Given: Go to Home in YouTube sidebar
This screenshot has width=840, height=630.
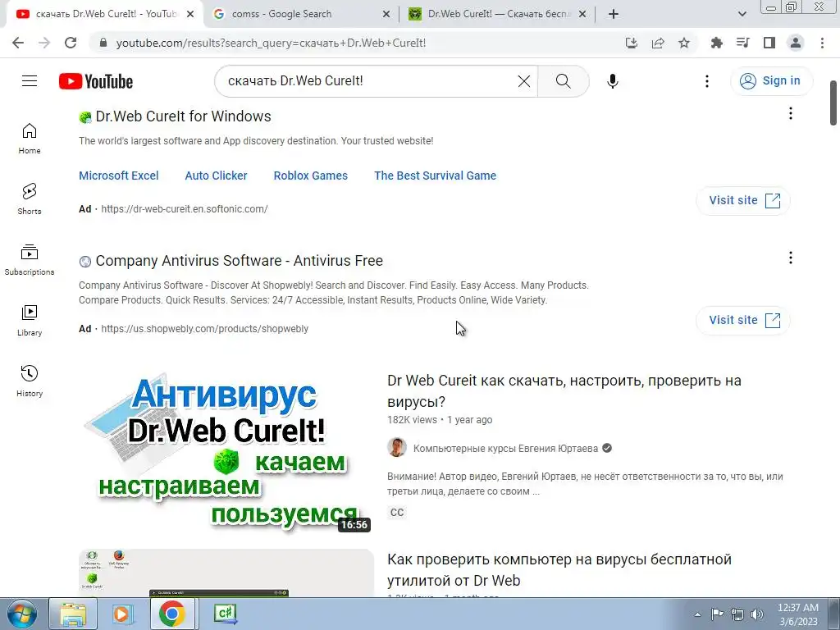Looking at the screenshot, I should point(30,139).
